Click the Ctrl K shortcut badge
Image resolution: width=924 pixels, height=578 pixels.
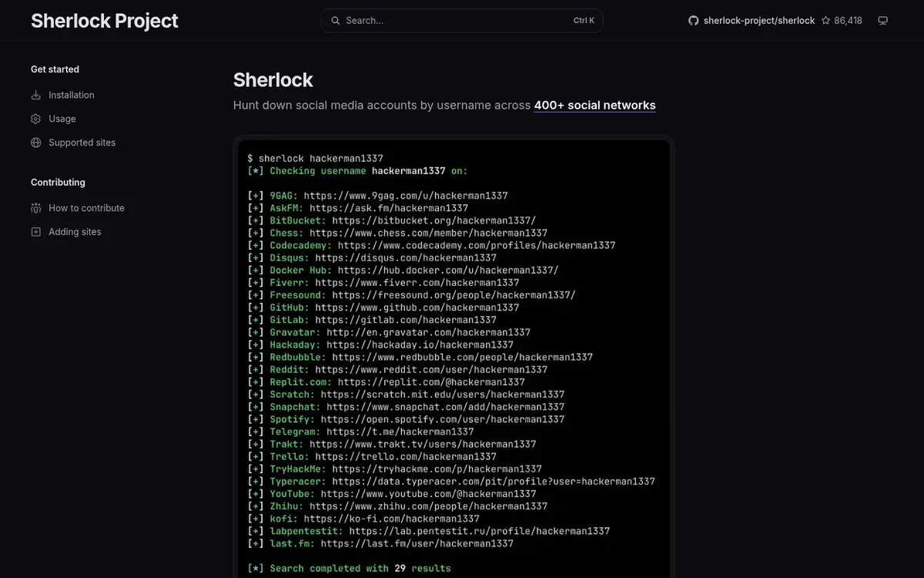(584, 21)
